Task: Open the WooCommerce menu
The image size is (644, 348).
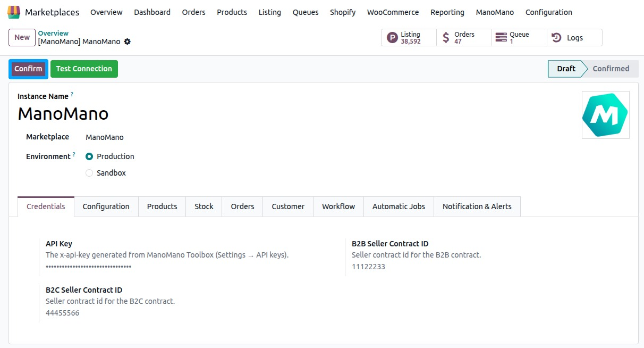Action: 393,12
